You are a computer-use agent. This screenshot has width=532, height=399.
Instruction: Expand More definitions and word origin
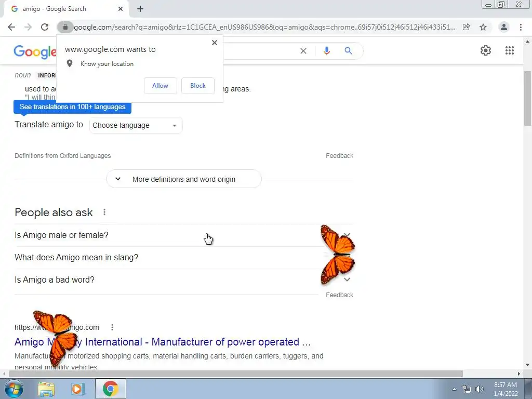pyautogui.click(x=184, y=179)
